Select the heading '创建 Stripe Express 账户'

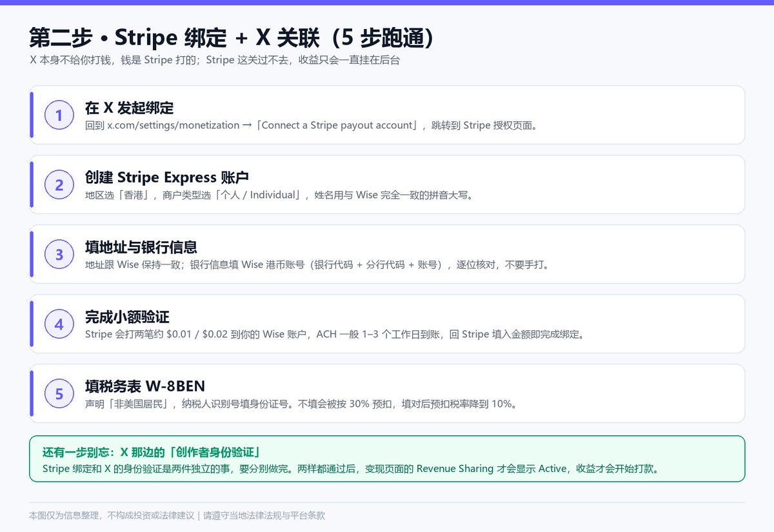pos(167,177)
